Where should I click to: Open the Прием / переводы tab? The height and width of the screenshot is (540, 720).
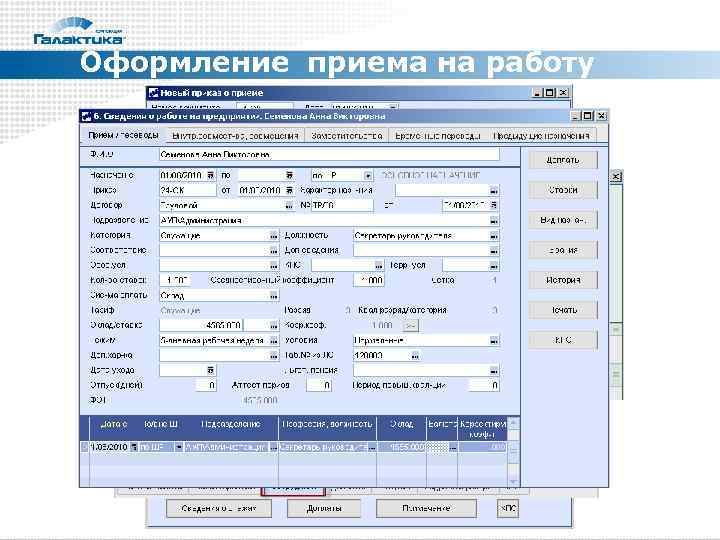124,135
